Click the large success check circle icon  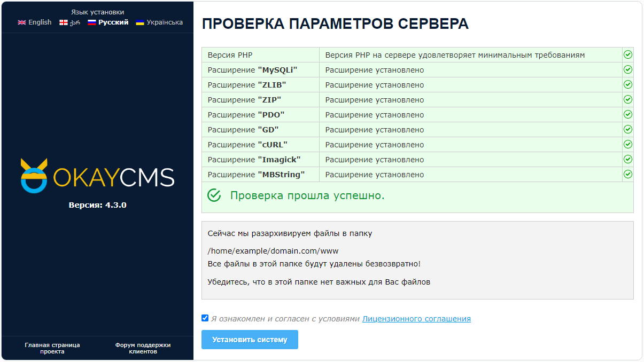pyautogui.click(x=214, y=195)
